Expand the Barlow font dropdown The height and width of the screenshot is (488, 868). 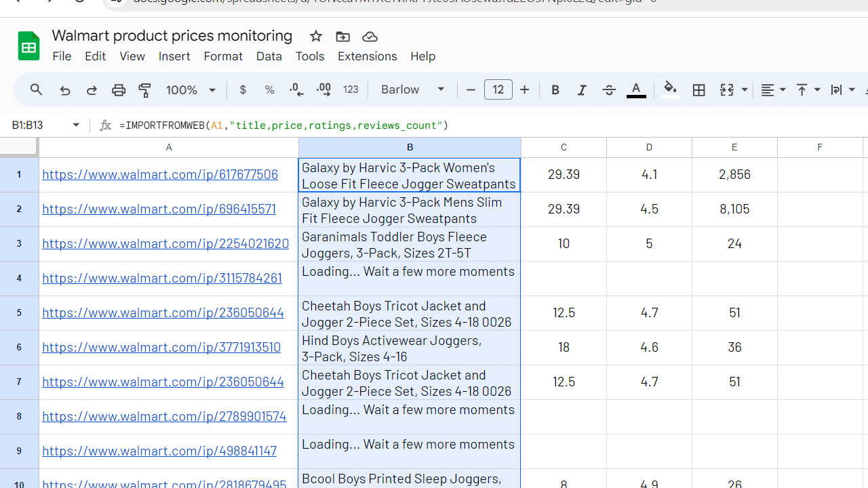pos(413,90)
